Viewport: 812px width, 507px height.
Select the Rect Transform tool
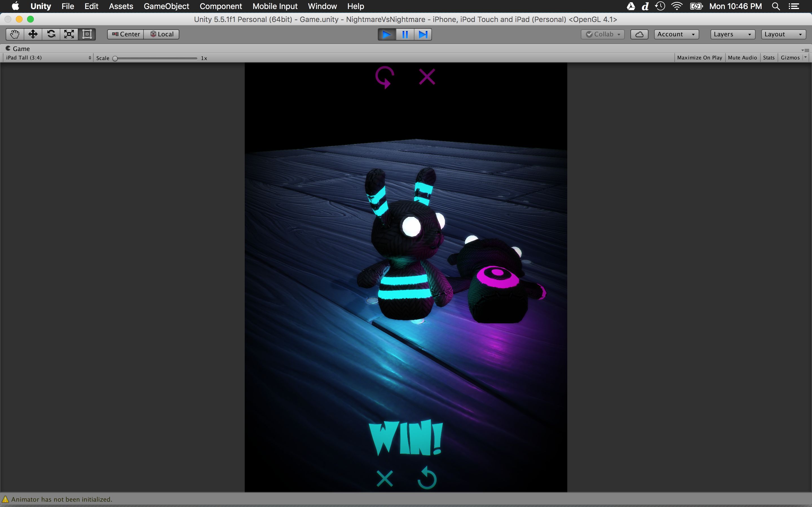click(x=87, y=34)
